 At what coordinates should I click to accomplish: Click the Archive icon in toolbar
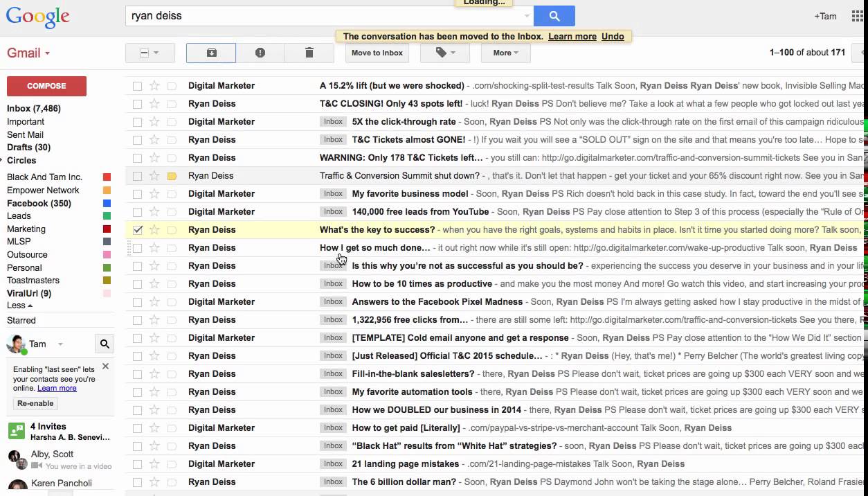coord(211,53)
